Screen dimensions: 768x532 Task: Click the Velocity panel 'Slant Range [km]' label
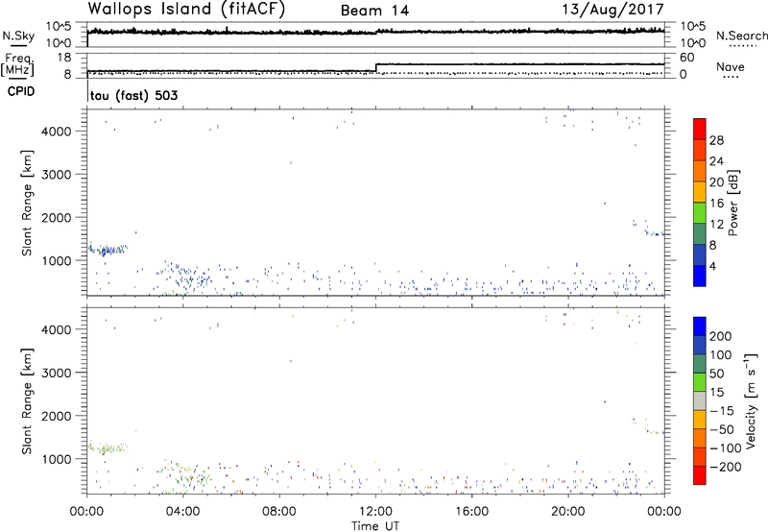tap(27, 401)
